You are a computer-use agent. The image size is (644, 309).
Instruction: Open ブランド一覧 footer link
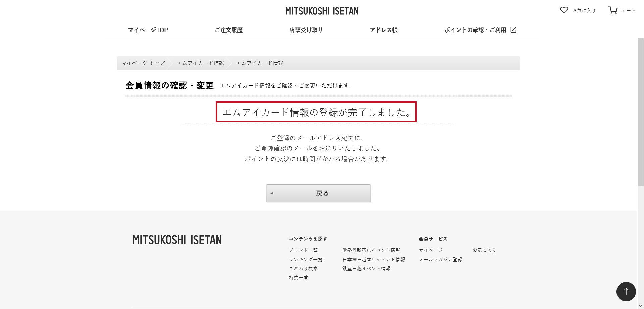point(303,250)
